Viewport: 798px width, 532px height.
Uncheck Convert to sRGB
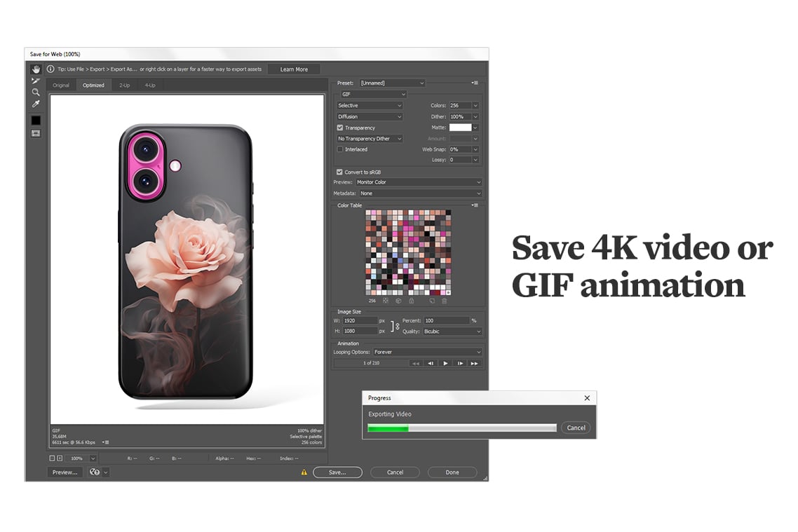339,172
